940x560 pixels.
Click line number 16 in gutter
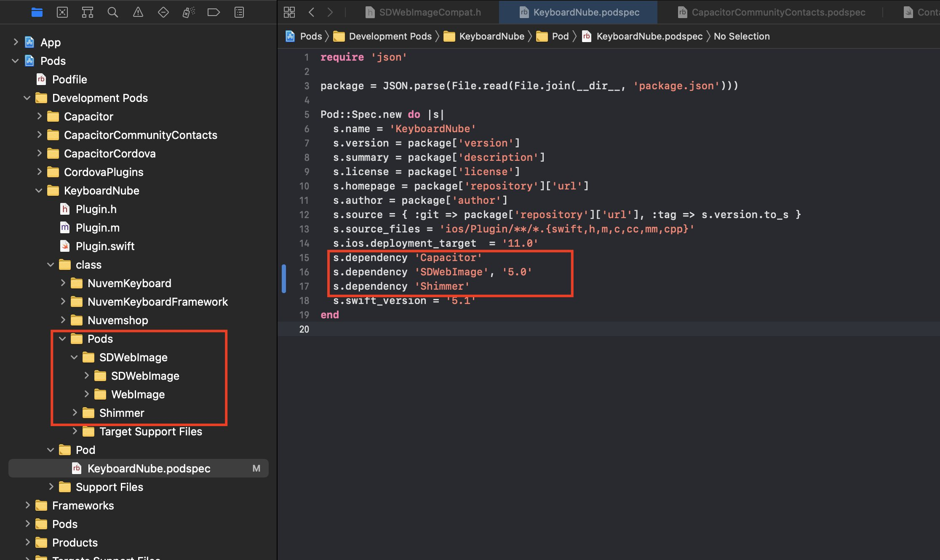(304, 272)
